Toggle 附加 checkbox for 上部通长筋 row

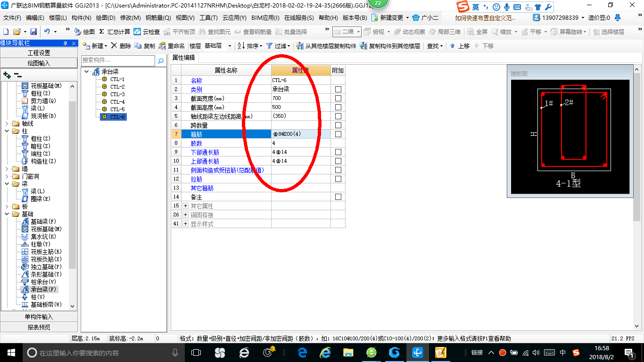coord(338,161)
